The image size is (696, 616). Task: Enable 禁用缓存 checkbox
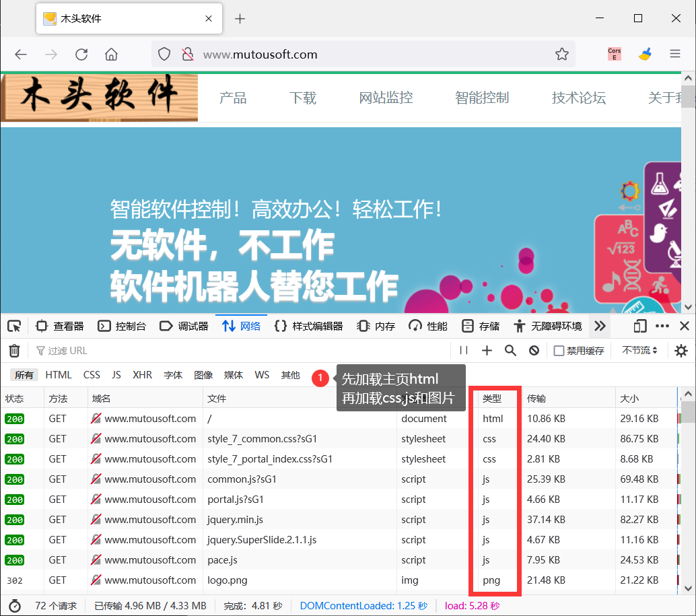coord(559,351)
